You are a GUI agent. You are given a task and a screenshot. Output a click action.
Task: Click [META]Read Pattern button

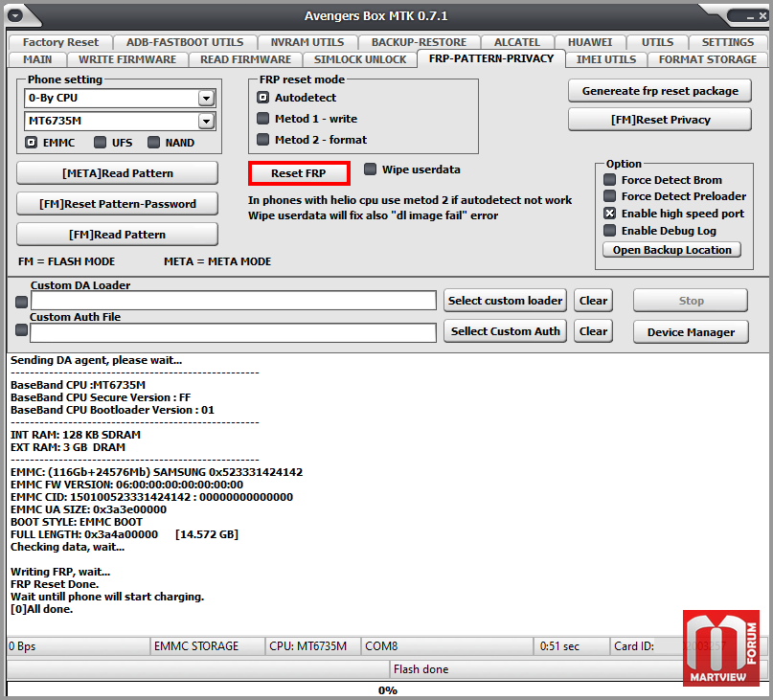pyautogui.click(x=117, y=173)
